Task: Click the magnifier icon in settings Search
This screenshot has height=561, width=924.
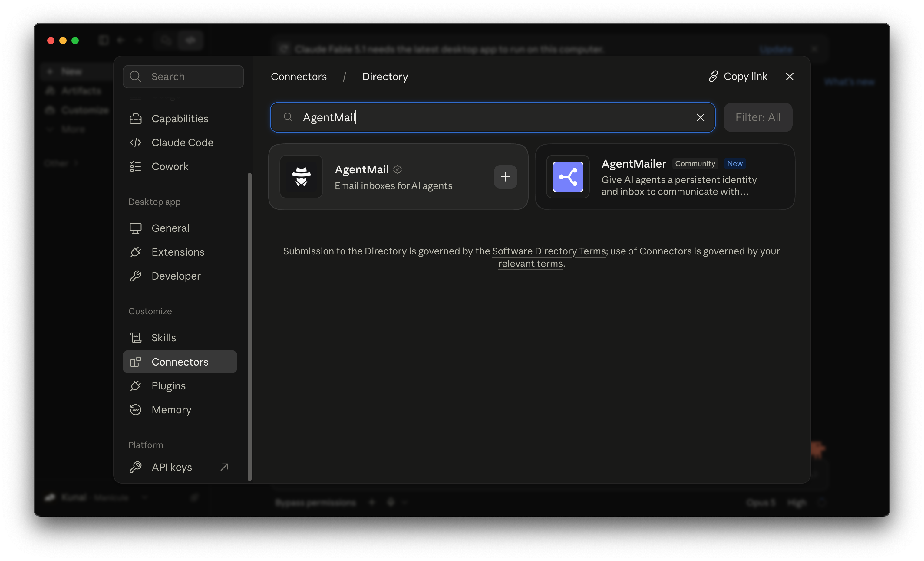Action: click(135, 77)
